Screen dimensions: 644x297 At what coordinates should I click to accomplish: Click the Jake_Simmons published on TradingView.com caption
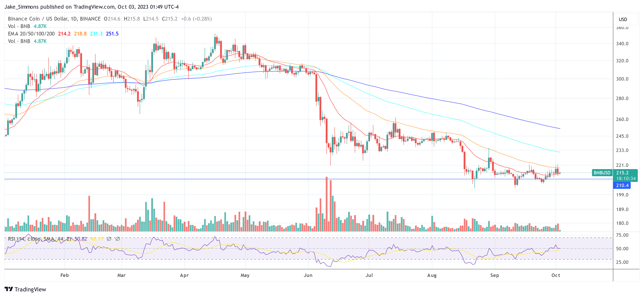tap(91, 7)
